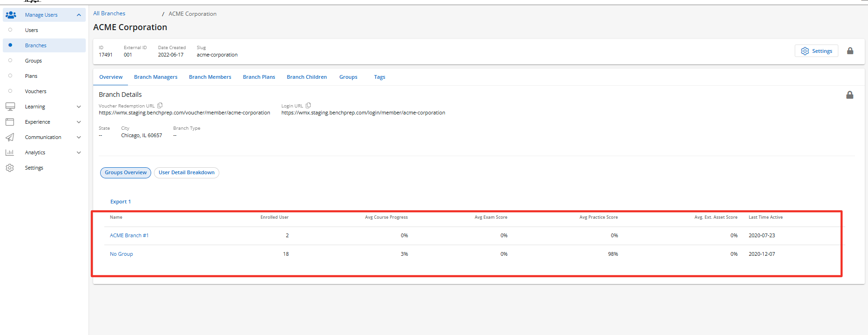Screen dimensions: 868x335
Task: Sort table by Avg Course Progress column
Action: [386, 217]
